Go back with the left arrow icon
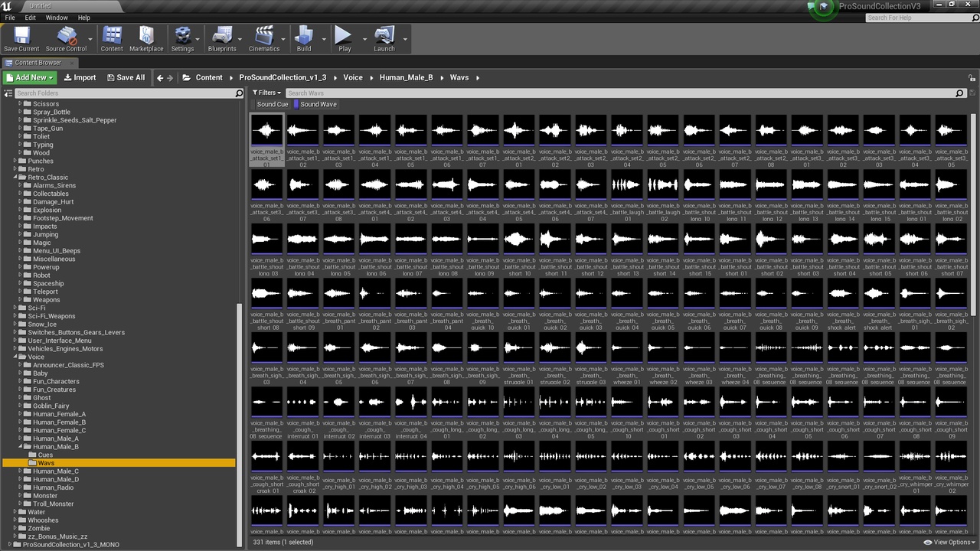Image resolution: width=980 pixels, height=551 pixels. pyautogui.click(x=160, y=77)
